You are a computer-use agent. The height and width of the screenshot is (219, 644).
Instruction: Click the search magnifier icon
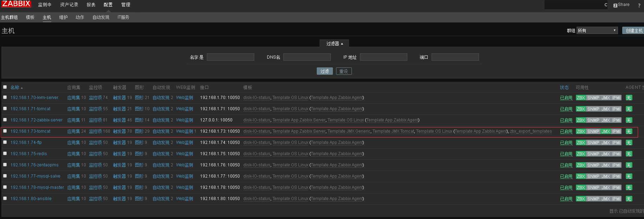click(x=606, y=5)
